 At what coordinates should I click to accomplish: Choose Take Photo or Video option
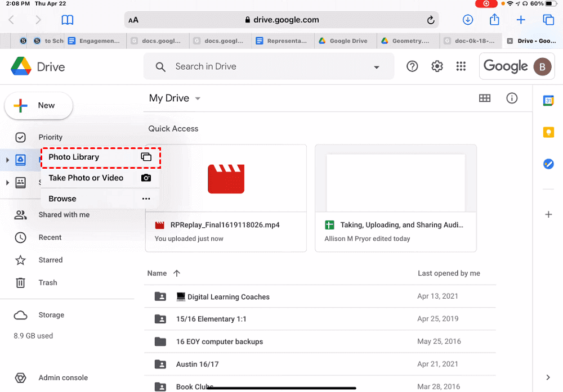[100, 178]
